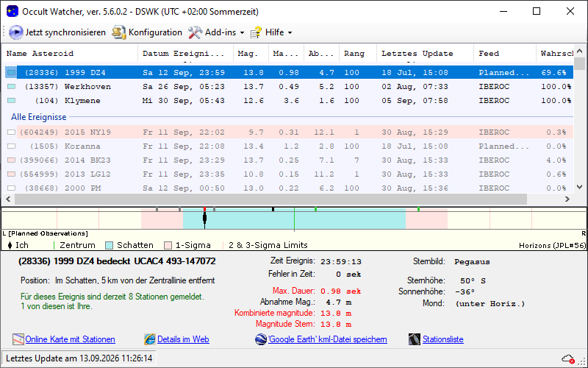Image resolution: width=588 pixels, height=368 pixels.
Task: Select the row (104) Klymene
Action: tap(288, 100)
